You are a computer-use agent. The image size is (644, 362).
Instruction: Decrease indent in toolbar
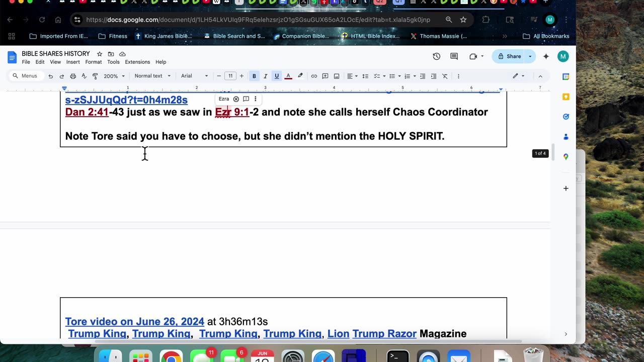[x=423, y=76]
